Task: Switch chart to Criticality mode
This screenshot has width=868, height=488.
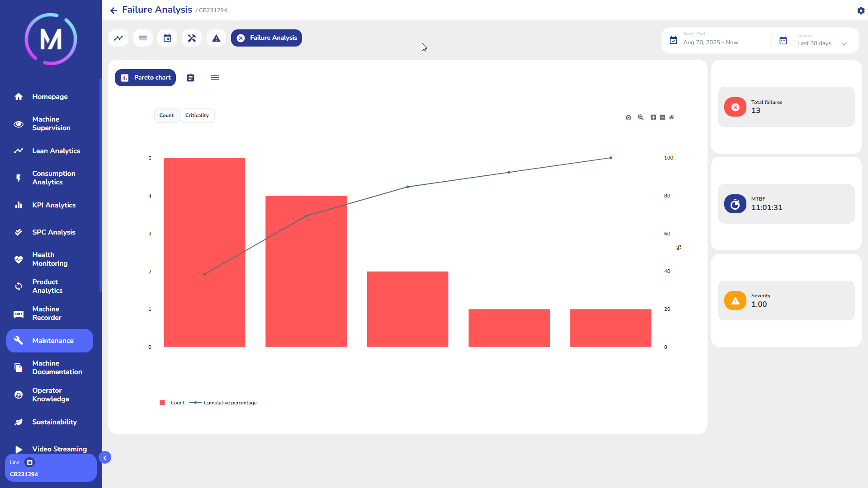Action: pyautogui.click(x=197, y=116)
